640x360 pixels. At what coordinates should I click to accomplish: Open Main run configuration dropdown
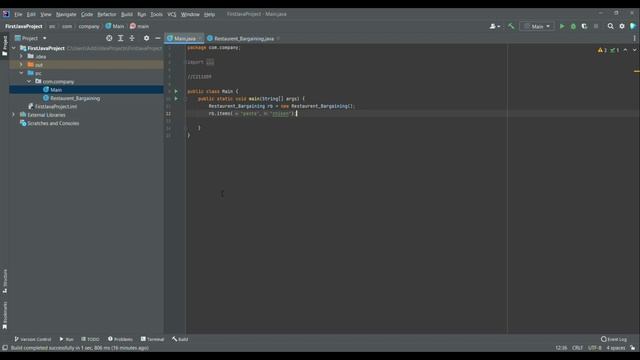(537, 26)
